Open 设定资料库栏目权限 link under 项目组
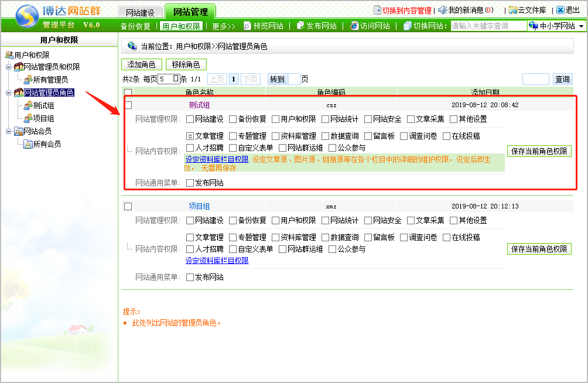 click(217, 261)
